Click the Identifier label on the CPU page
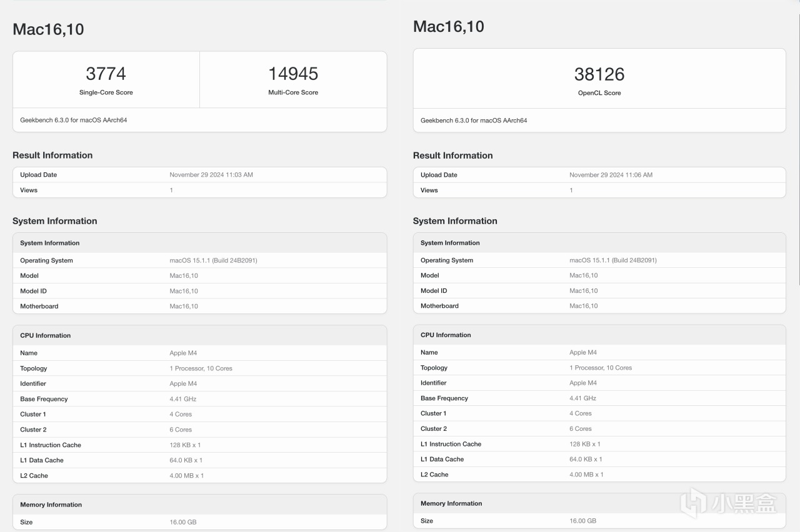 click(x=33, y=383)
